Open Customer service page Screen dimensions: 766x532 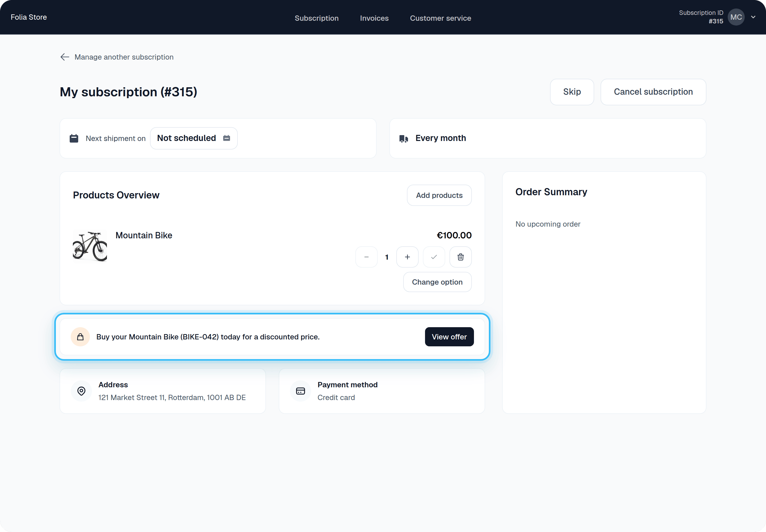coord(440,18)
